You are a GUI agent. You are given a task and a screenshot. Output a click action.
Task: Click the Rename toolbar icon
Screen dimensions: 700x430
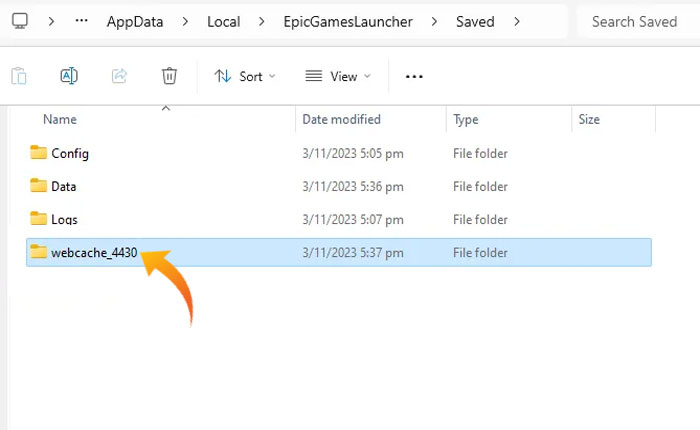coord(69,76)
